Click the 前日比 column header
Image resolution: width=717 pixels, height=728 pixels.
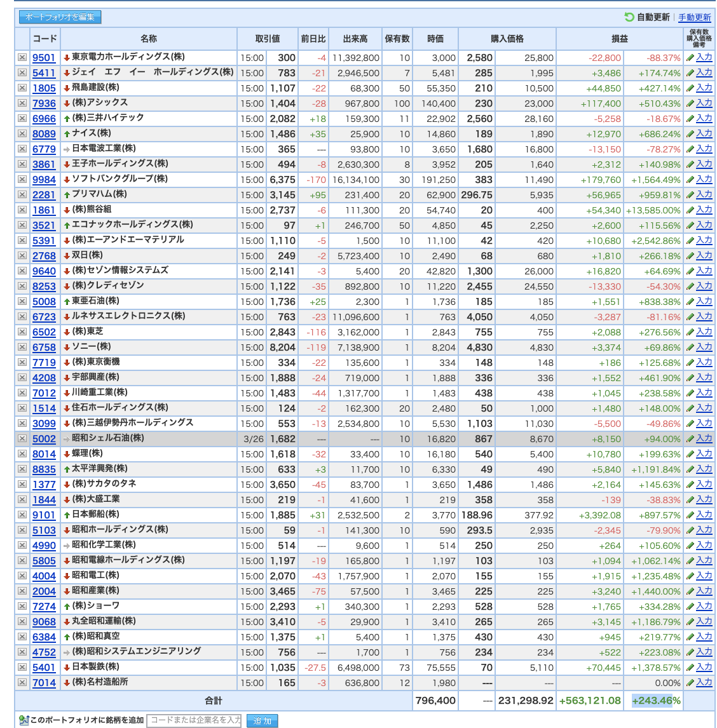click(313, 39)
